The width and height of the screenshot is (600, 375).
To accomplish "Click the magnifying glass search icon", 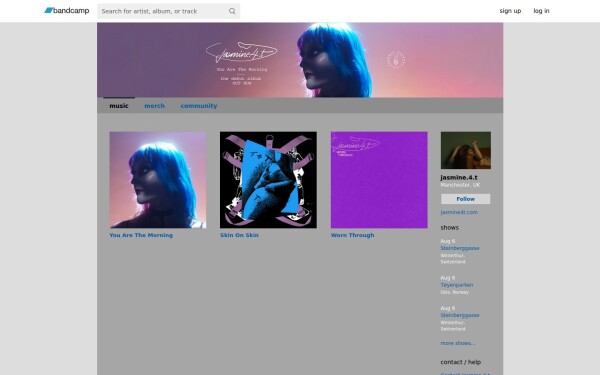I will [232, 11].
